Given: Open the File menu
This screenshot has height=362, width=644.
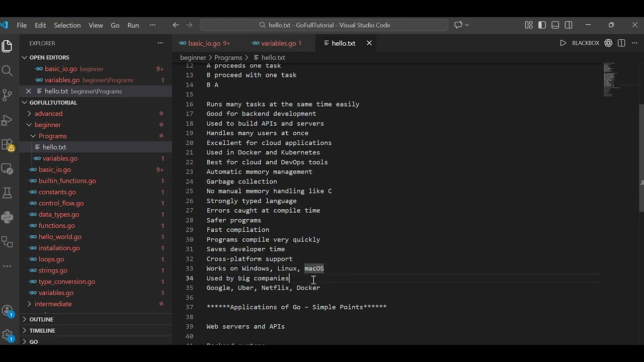Looking at the screenshot, I should [x=22, y=25].
